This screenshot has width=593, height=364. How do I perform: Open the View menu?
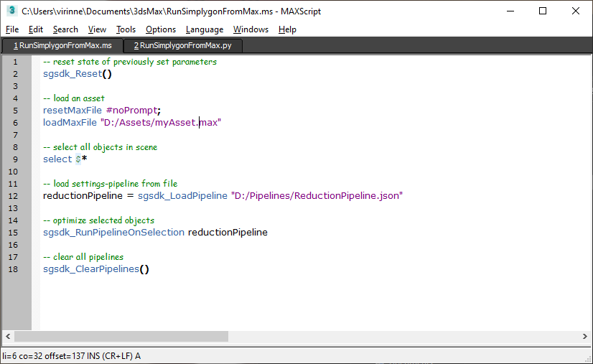pos(97,29)
